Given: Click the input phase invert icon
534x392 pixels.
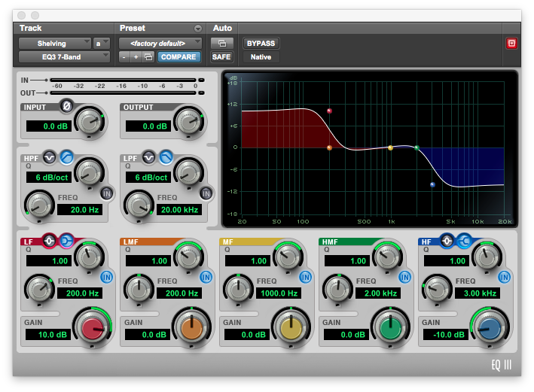Looking at the screenshot, I should pos(66,106).
